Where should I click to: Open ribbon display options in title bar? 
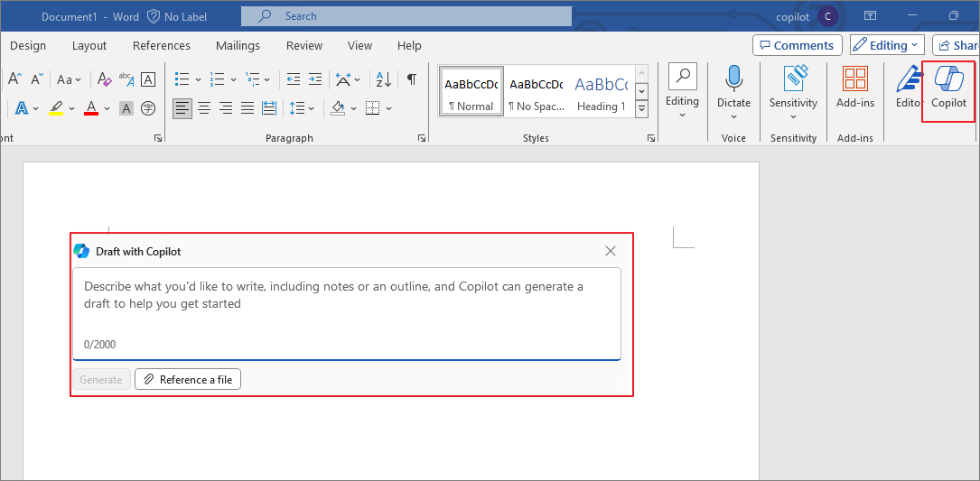pyautogui.click(x=870, y=15)
